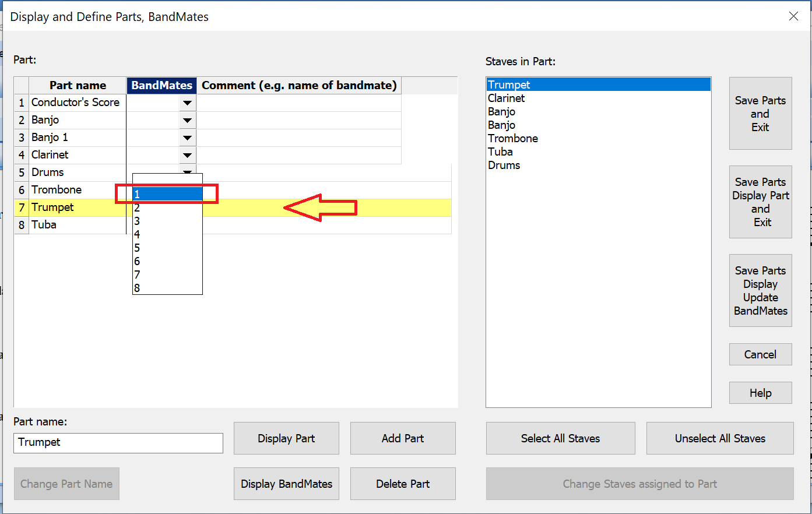Click the BandMates column header
Screen dimensions: 812x514
tap(161, 86)
